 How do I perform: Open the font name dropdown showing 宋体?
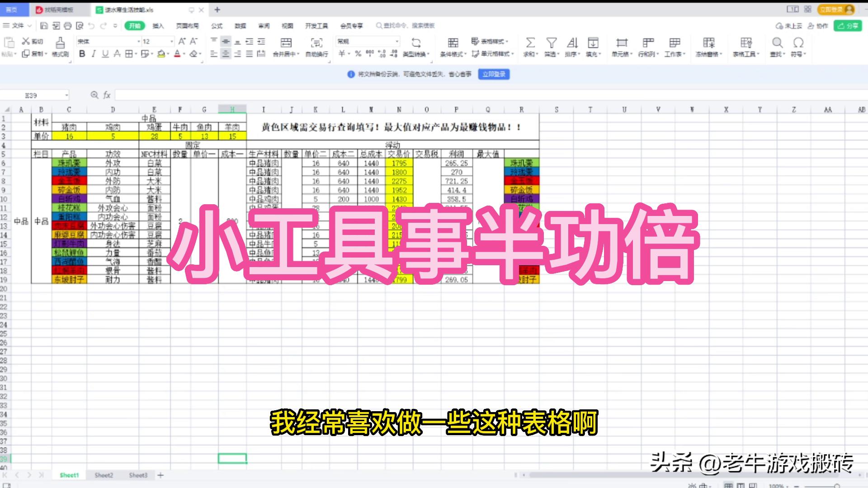pos(108,41)
